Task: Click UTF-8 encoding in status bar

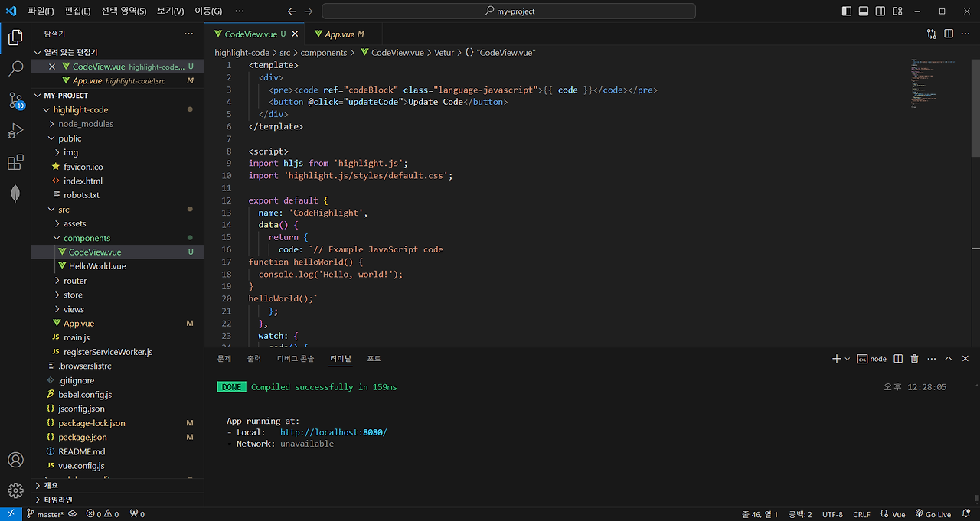Action: (x=832, y=514)
